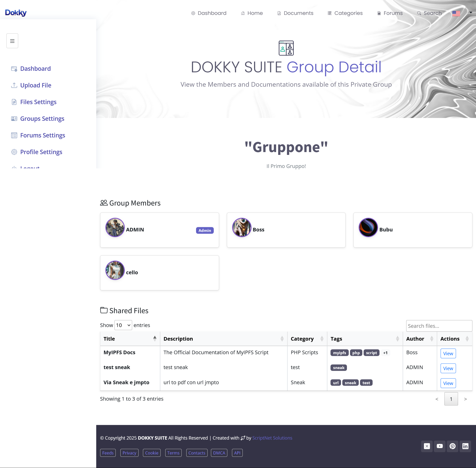
Task: Open Dashboard in top navigation
Action: coord(209,13)
